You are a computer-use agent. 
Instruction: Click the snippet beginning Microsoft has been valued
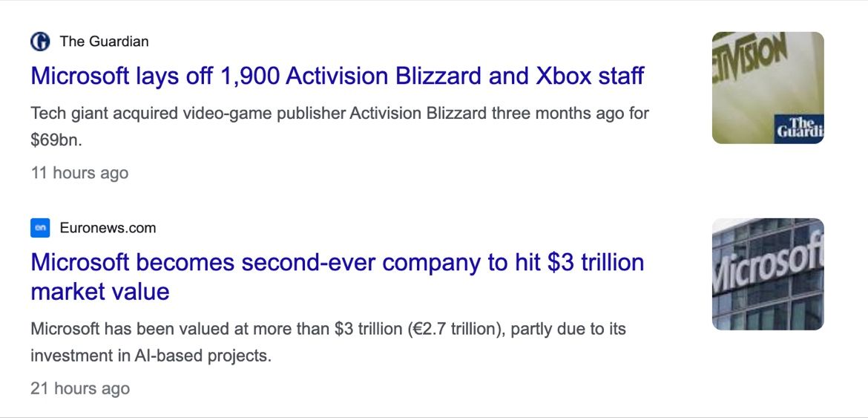point(328,342)
